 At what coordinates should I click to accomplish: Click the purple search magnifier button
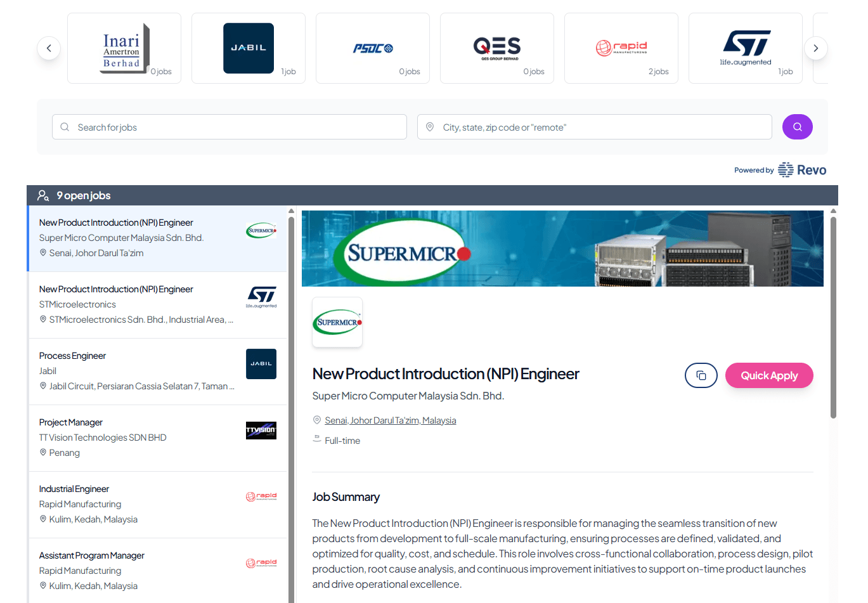pyautogui.click(x=797, y=127)
